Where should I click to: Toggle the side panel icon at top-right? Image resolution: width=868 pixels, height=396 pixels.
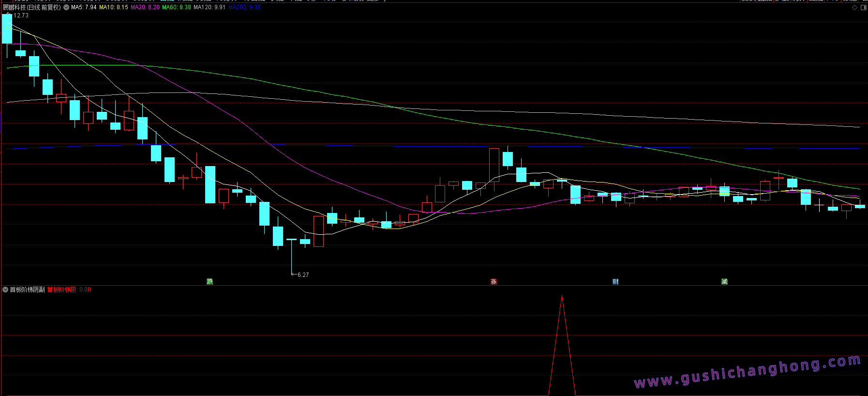click(x=864, y=7)
